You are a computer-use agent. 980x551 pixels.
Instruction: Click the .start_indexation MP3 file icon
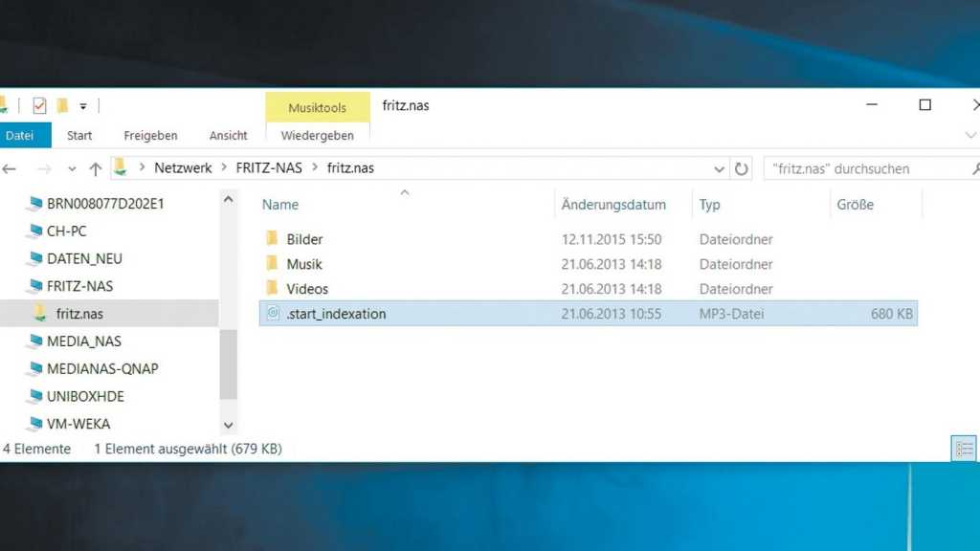[273, 313]
